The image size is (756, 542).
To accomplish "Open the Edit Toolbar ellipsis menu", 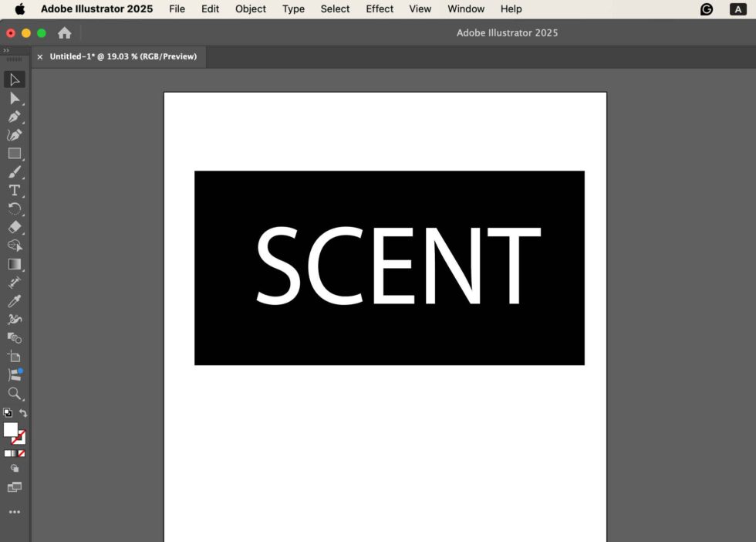I will click(15, 511).
